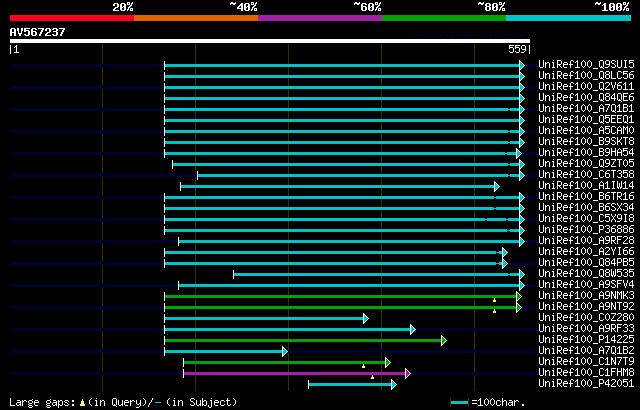
Task: Click the arrowhead ending the A1IW14 alignment
Action: point(497,186)
